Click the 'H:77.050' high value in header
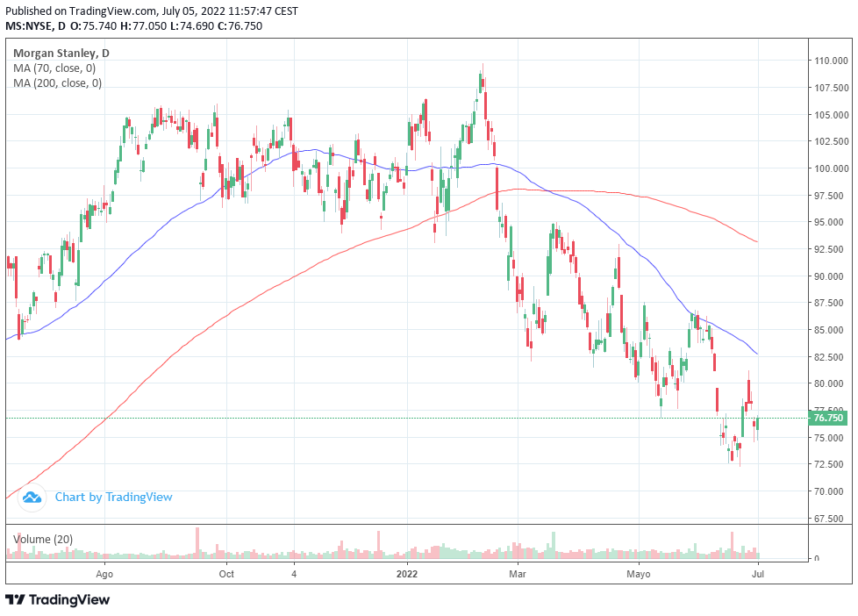The width and height of the screenshot is (858, 616). click(143, 26)
